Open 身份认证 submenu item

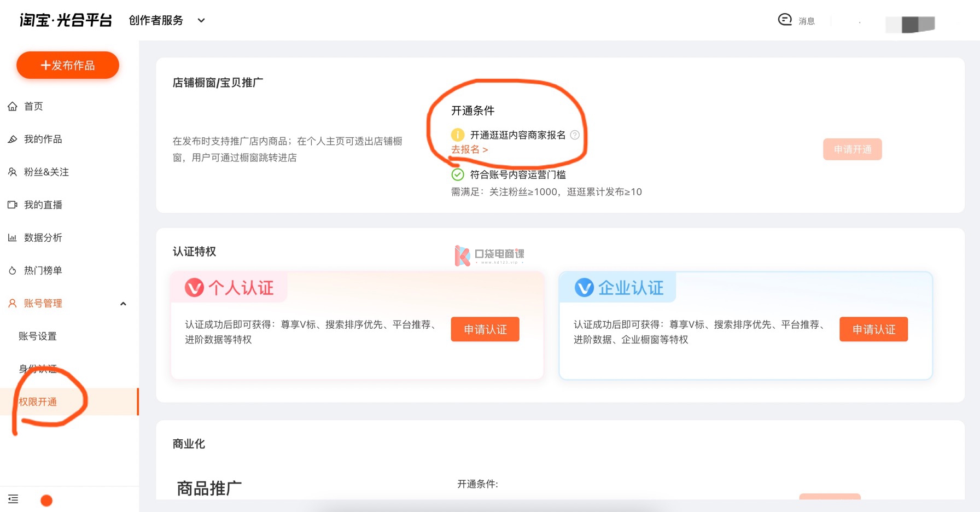click(38, 369)
